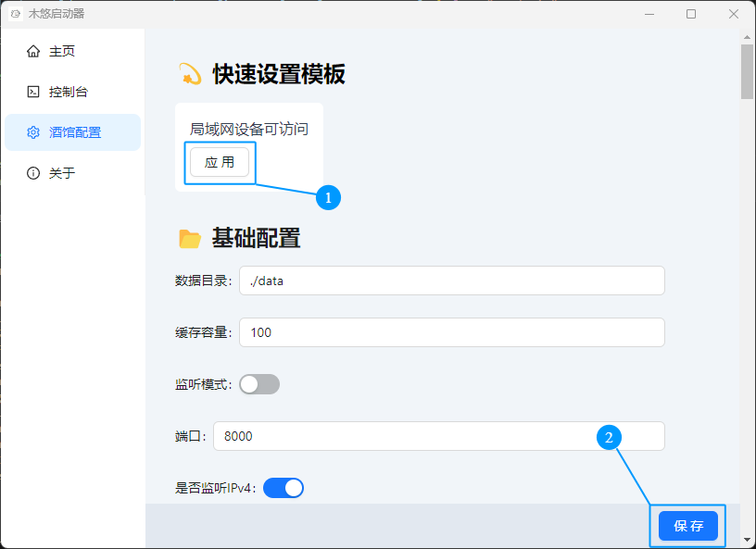Click the About info circle icon
This screenshot has width=756, height=549.
[33, 173]
